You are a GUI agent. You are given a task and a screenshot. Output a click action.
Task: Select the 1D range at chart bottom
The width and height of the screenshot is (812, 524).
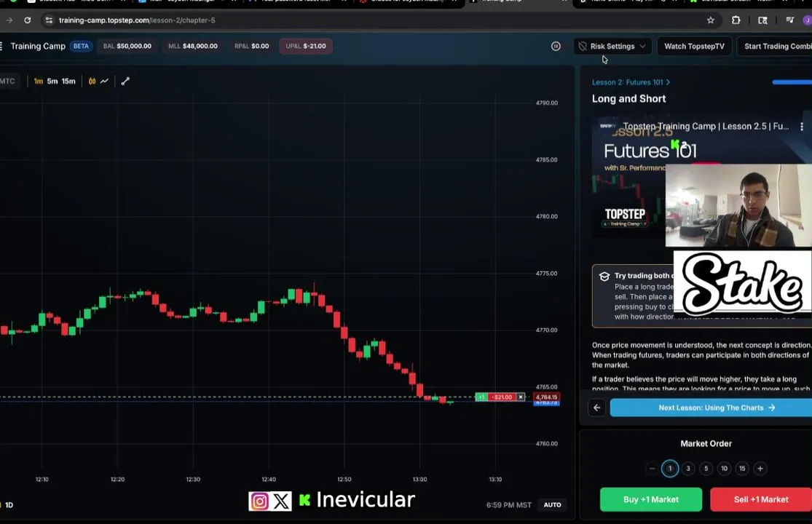9,505
